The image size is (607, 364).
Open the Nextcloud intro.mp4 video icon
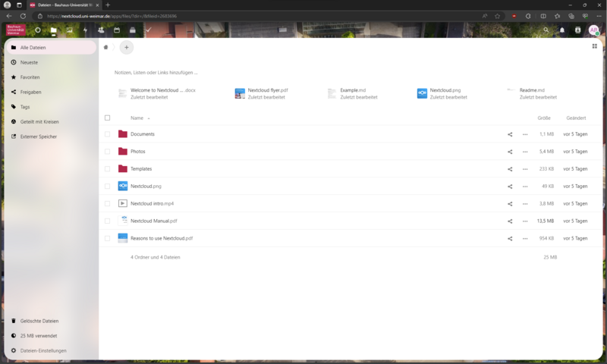click(x=123, y=203)
